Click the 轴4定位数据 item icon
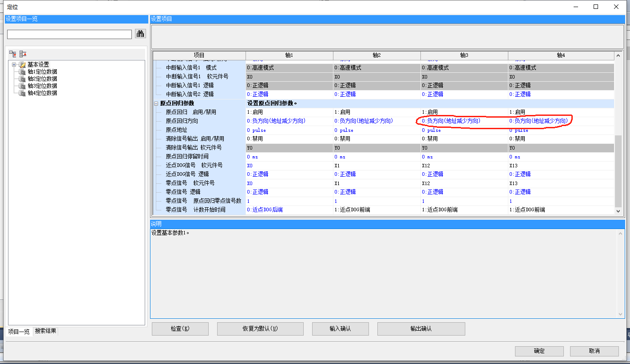The image size is (630, 364). pos(22,93)
